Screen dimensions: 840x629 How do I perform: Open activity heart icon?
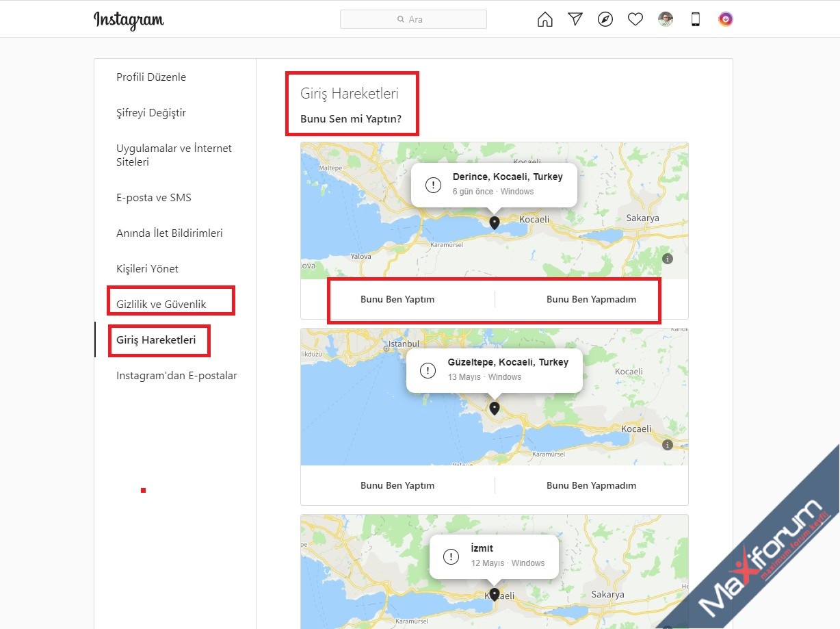coord(635,19)
